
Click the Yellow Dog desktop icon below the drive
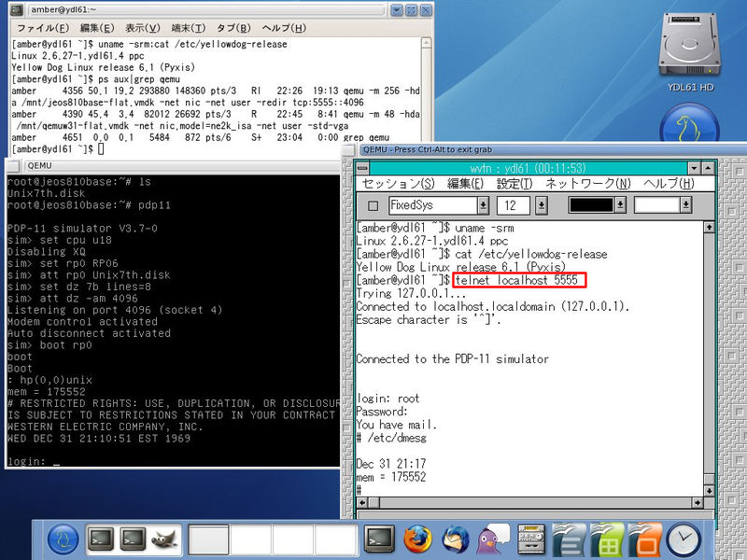pos(689,123)
